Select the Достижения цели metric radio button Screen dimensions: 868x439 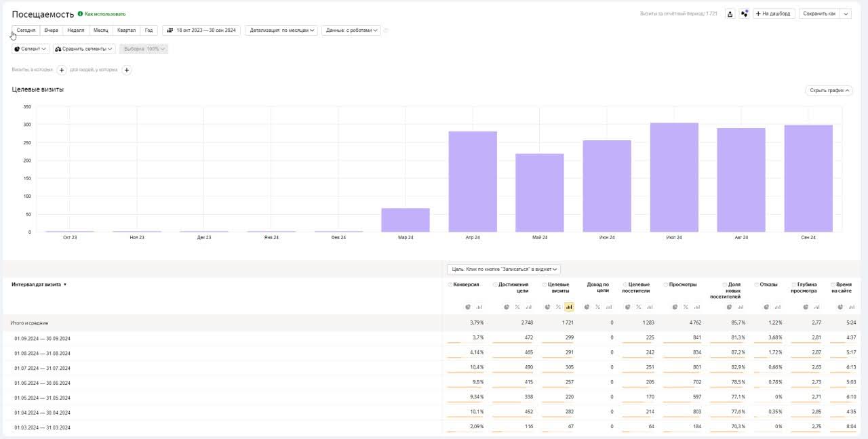(495, 285)
